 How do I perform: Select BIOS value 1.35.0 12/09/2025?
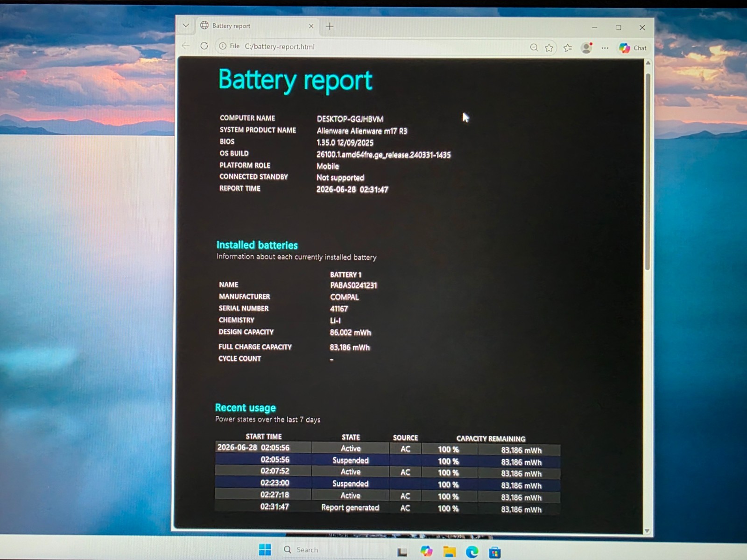click(x=345, y=143)
